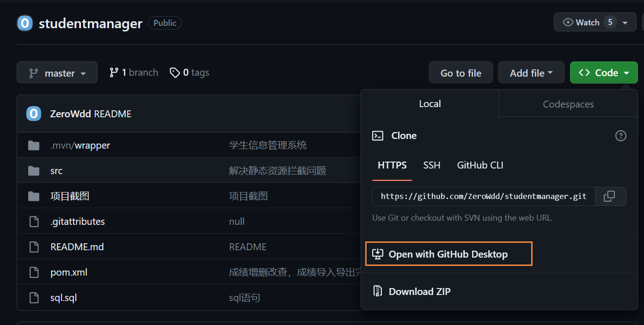This screenshot has height=325, width=644.
Task: Open the 项目截图 folder name link
Action: [x=70, y=196]
